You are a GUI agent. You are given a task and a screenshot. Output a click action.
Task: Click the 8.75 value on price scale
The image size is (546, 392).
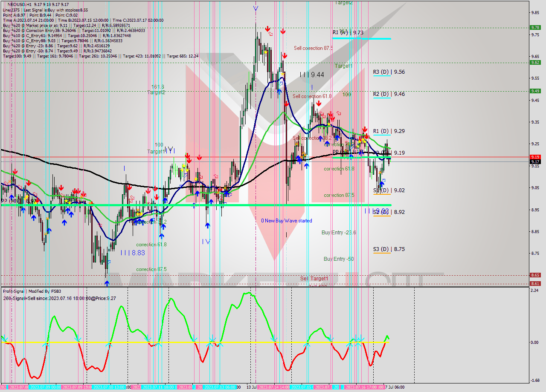pyautogui.click(x=535, y=253)
